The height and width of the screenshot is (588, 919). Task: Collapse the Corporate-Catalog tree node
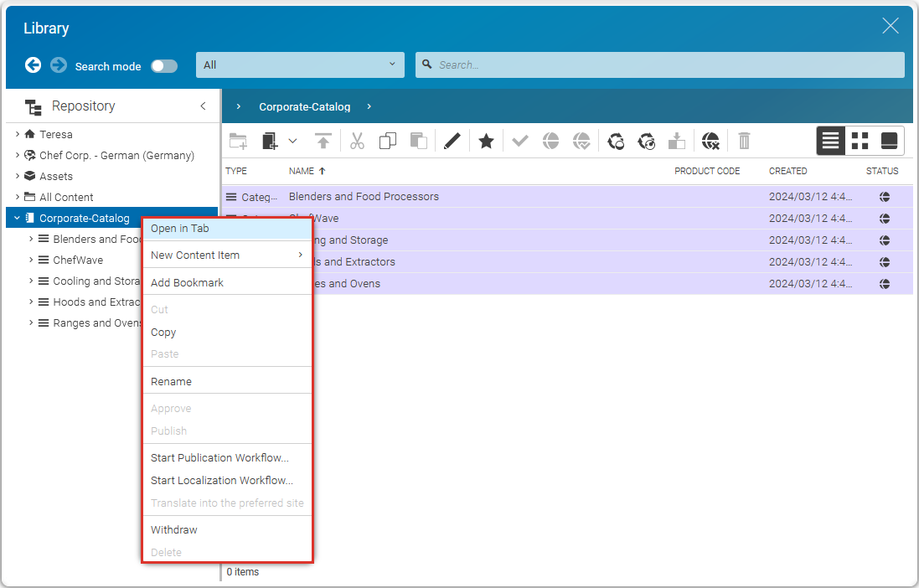pos(17,219)
